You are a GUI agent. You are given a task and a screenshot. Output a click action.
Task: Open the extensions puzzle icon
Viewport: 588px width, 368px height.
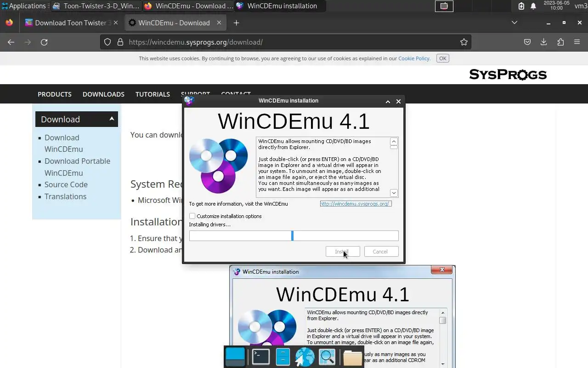click(560, 42)
